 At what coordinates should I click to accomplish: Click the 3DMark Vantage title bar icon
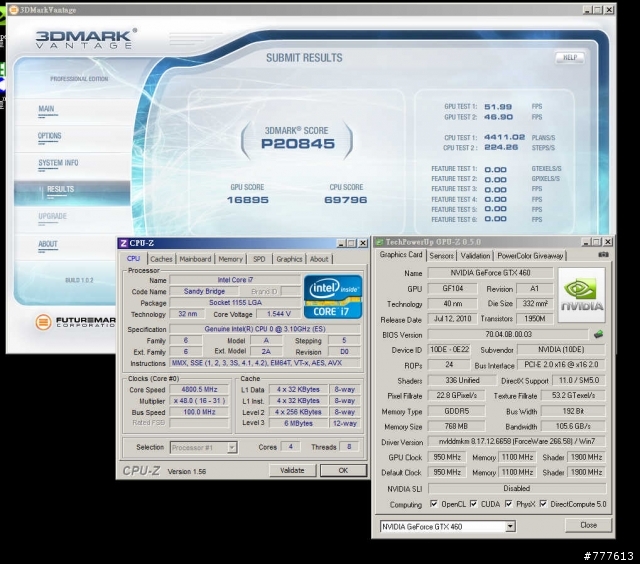coord(14,10)
